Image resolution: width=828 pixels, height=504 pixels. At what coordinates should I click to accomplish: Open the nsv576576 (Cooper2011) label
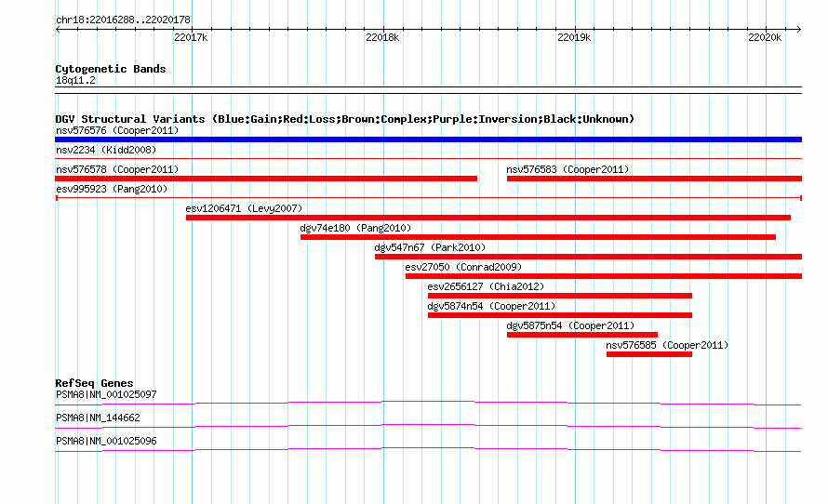[x=117, y=130]
